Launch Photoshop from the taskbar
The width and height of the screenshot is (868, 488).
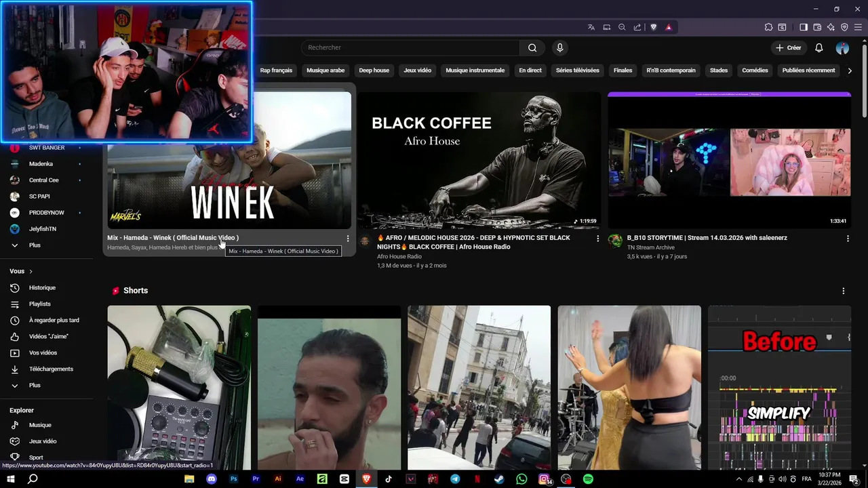pos(233,479)
